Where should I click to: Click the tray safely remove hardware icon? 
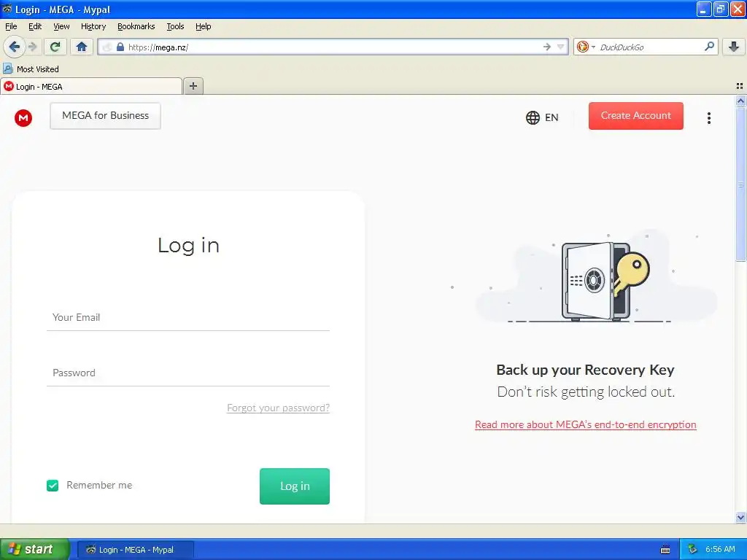pyautogui.click(x=692, y=550)
